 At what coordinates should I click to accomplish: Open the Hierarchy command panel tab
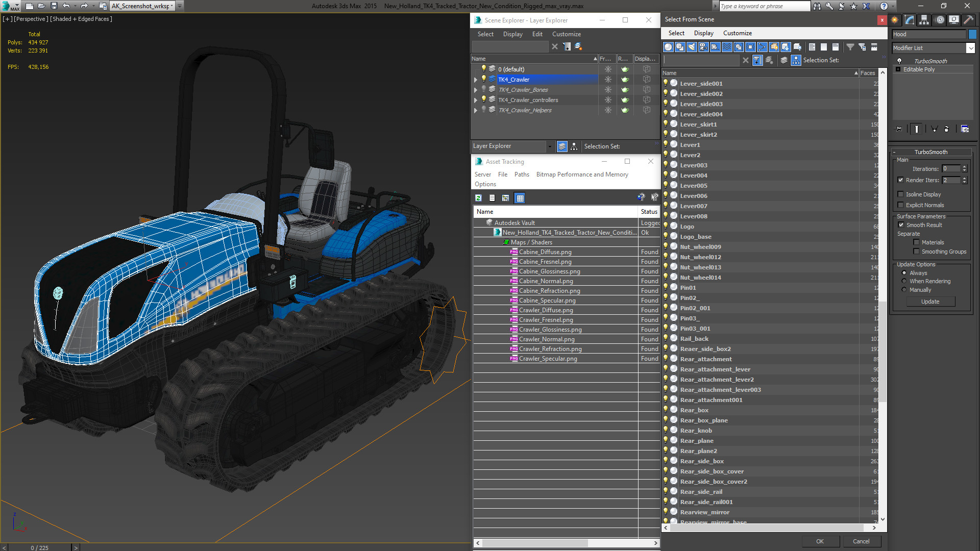924,20
